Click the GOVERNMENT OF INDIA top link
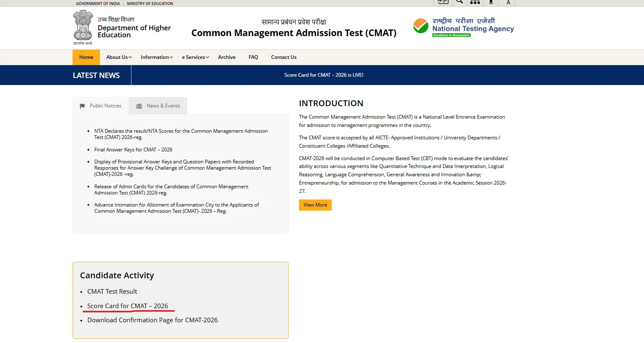644x343 pixels. click(98, 3)
